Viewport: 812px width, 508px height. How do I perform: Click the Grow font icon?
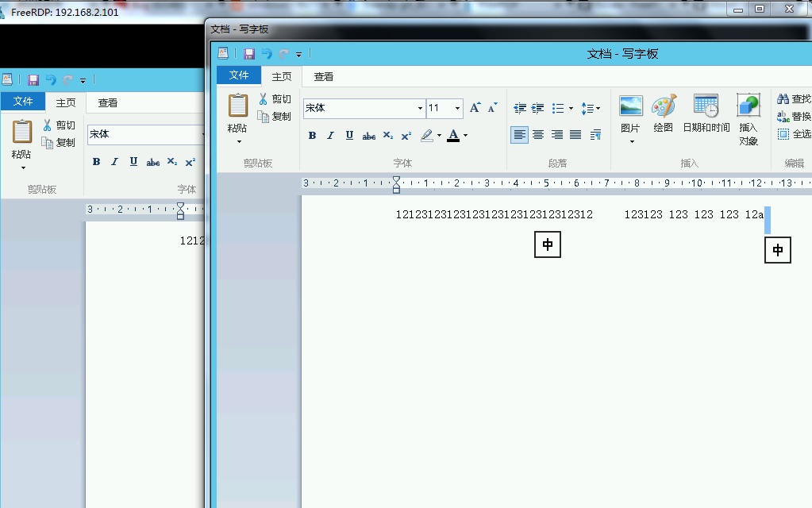pyautogui.click(x=475, y=108)
